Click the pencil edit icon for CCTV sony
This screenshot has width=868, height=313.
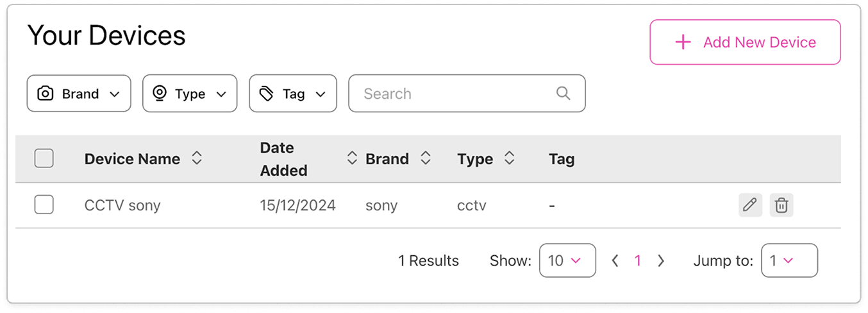pos(749,205)
